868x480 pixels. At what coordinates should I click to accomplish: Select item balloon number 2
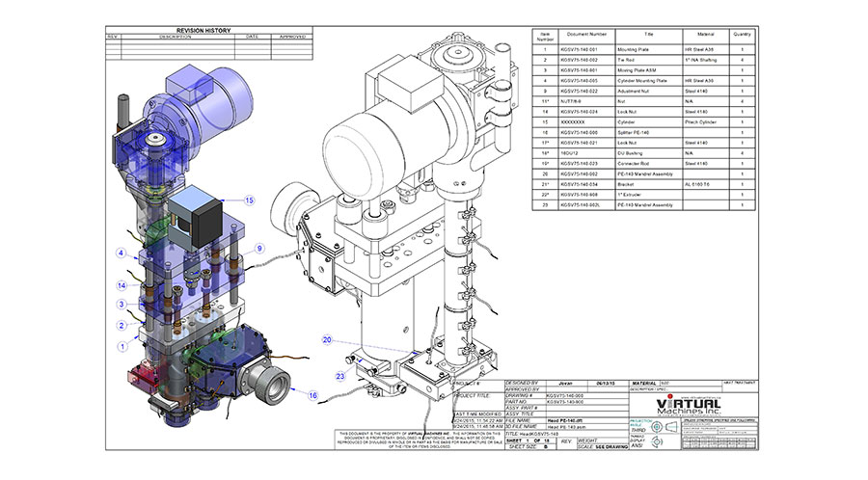(x=122, y=325)
